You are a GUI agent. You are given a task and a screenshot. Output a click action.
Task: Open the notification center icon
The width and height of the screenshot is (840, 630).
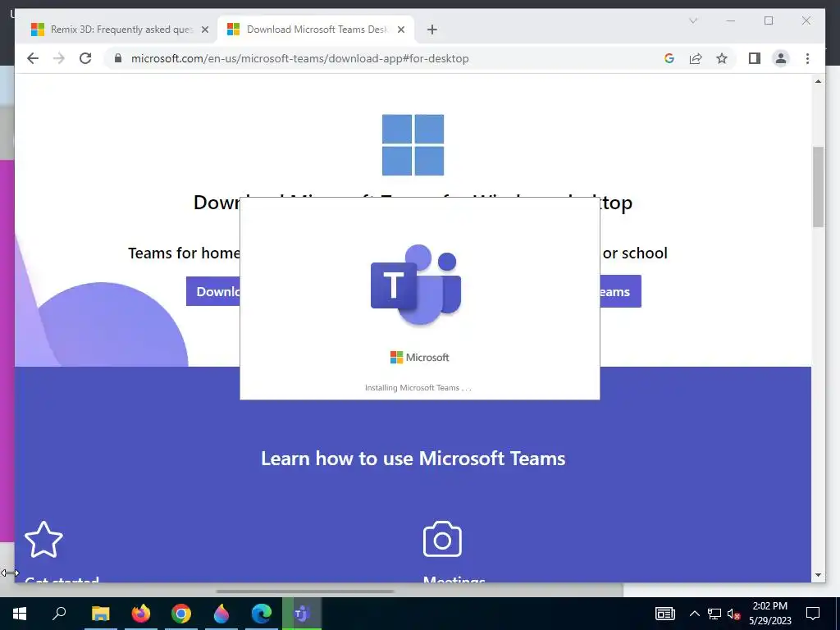coord(813,614)
